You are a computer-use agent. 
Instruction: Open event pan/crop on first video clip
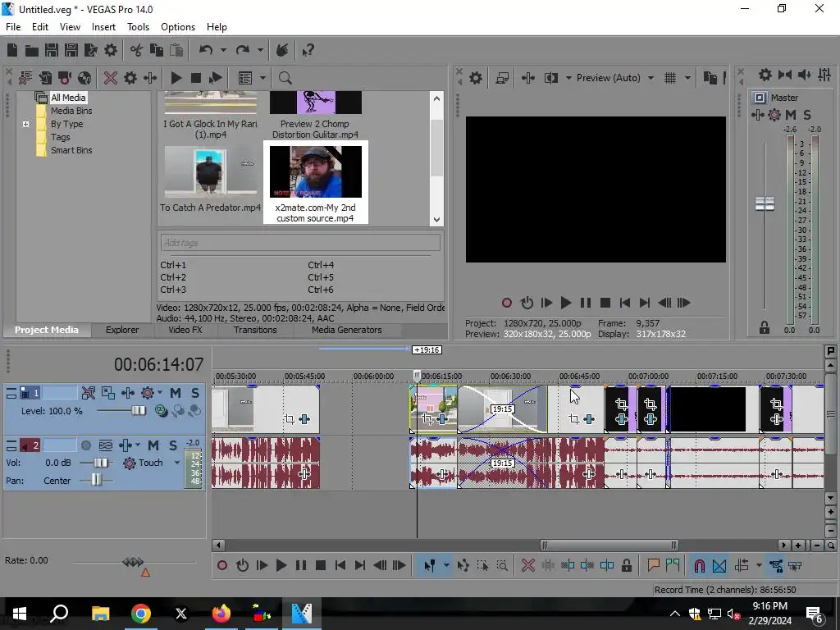click(x=290, y=419)
